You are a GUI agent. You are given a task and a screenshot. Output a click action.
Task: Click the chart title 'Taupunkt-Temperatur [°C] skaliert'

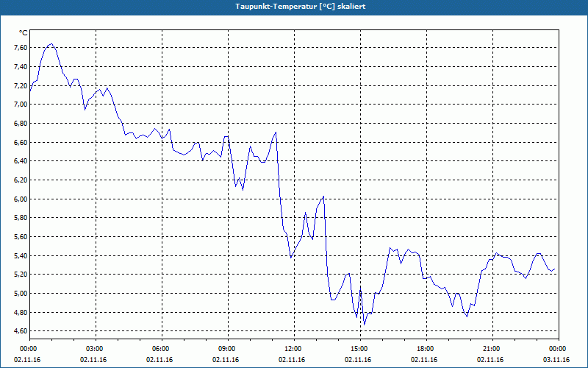(x=301, y=7)
